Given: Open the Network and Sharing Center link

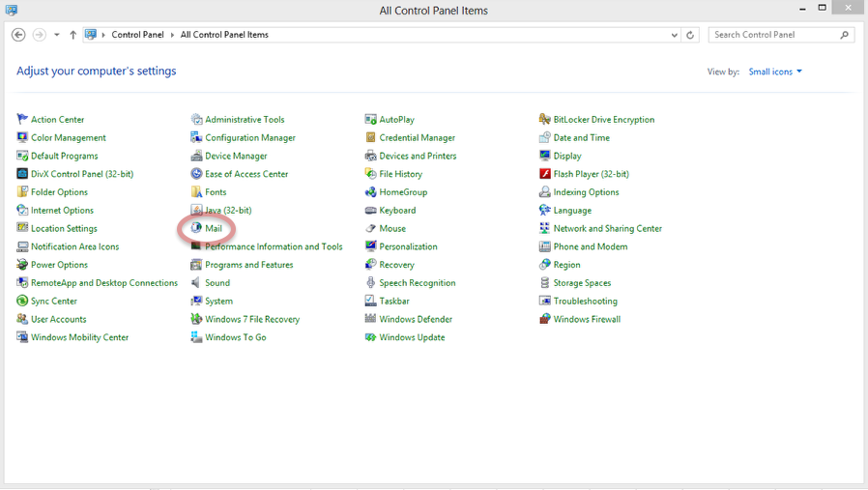Looking at the screenshot, I should point(607,228).
